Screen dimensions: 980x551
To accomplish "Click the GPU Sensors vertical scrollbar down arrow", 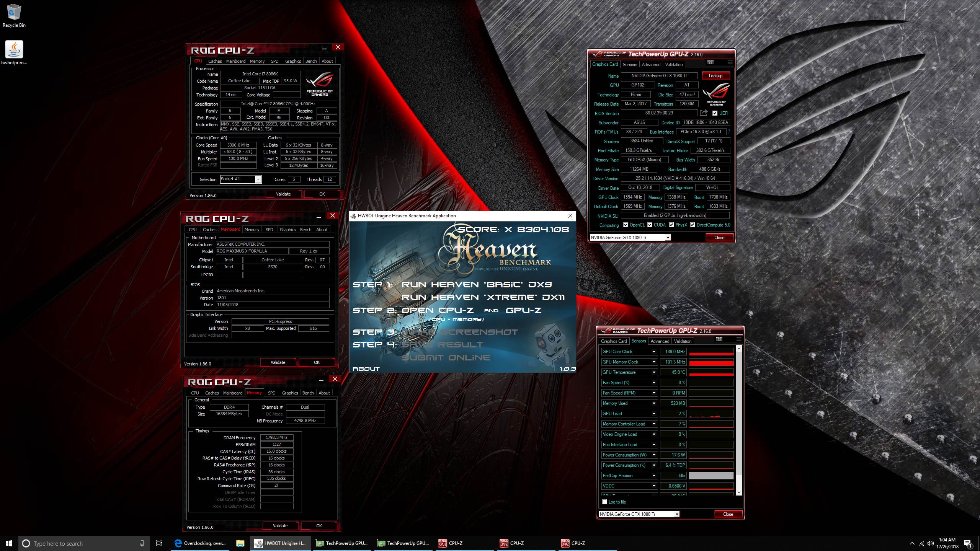I will coord(739,492).
